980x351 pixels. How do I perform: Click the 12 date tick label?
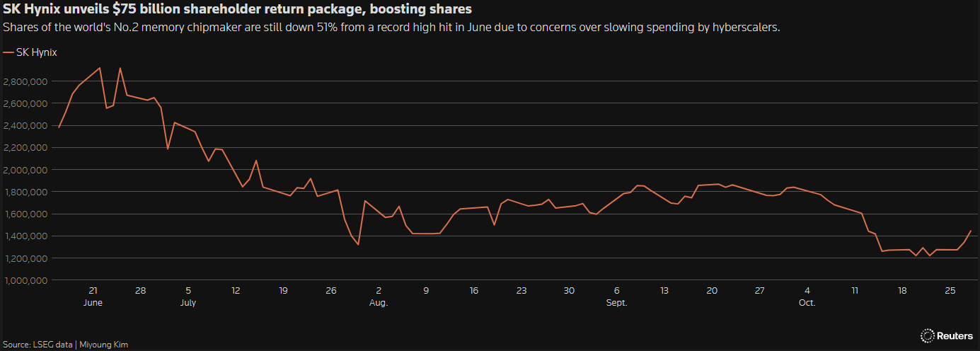236,290
